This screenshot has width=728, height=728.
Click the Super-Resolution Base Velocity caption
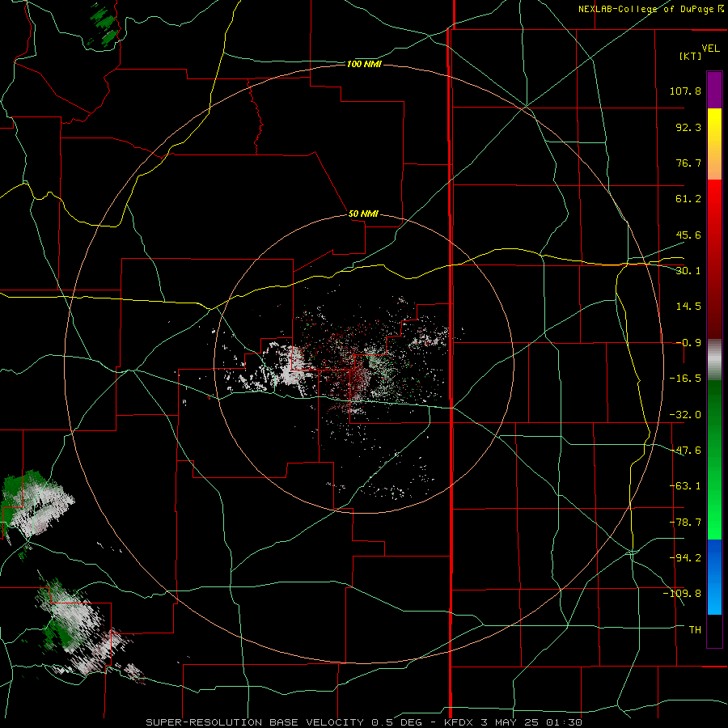click(x=363, y=722)
